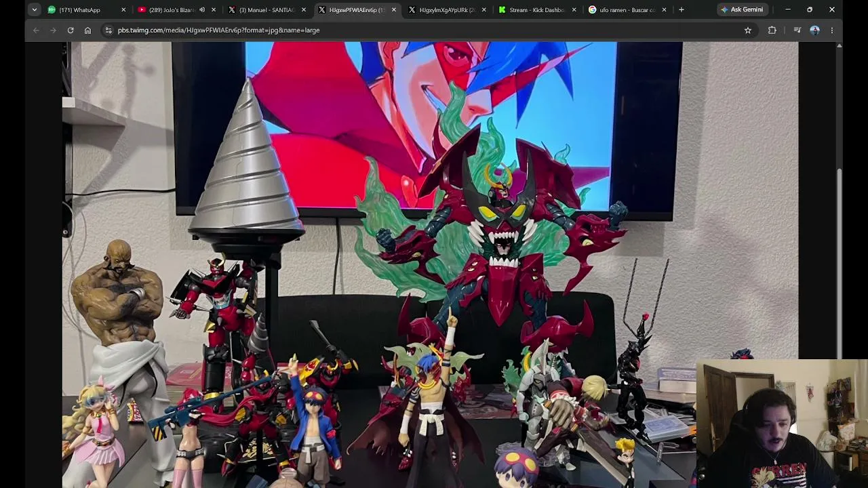Screen dimensions: 868x488
Task: View site information for pbs.twimg.com
Action: point(108,30)
